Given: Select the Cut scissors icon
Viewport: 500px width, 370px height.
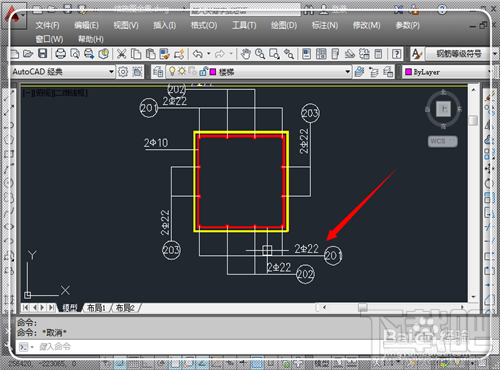Looking at the screenshot, I should click(122, 54).
